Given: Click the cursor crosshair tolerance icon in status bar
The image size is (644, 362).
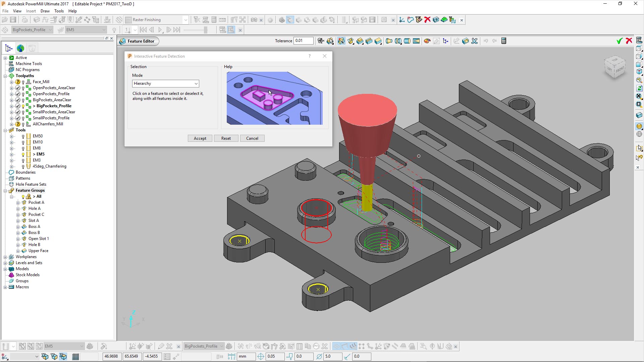Looking at the screenshot, I should [x=261, y=357].
